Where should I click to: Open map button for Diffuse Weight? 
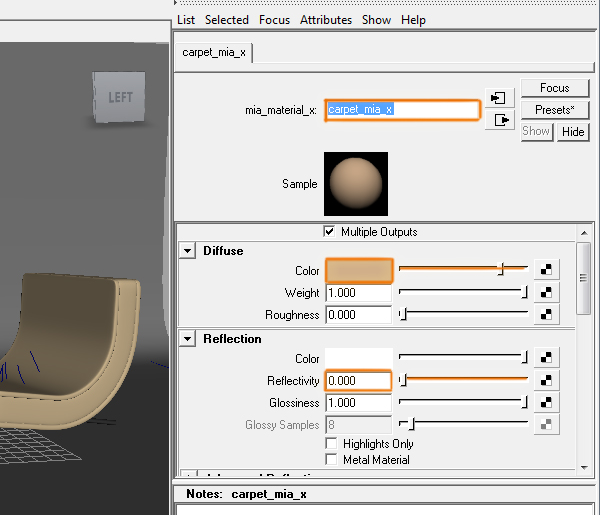[546, 292]
